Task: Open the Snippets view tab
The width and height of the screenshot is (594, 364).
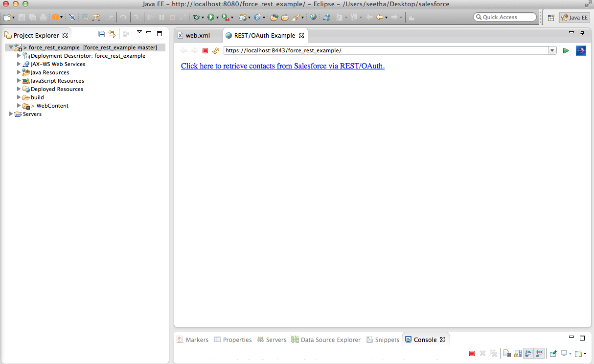Action: pyautogui.click(x=383, y=340)
